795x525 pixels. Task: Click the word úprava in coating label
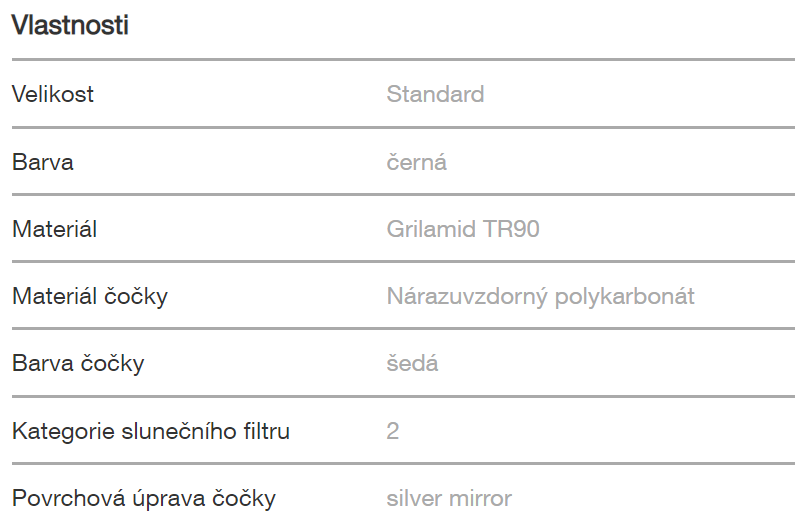(x=168, y=499)
